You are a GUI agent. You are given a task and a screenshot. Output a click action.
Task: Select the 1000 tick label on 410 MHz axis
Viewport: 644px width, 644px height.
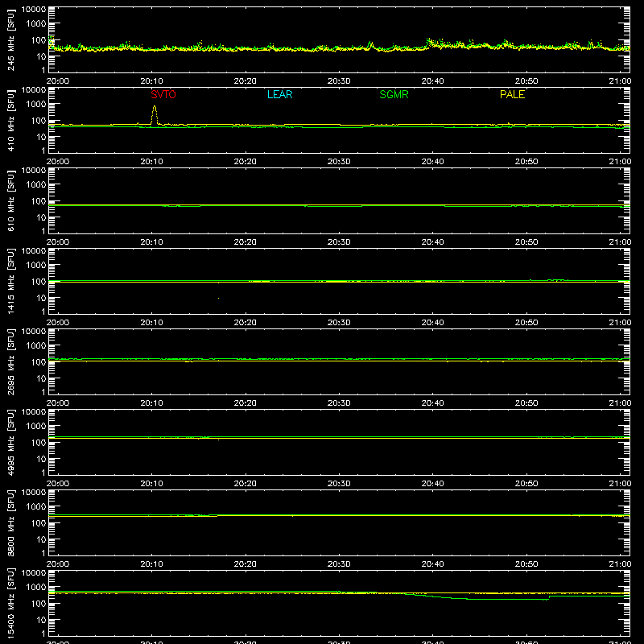(36, 105)
